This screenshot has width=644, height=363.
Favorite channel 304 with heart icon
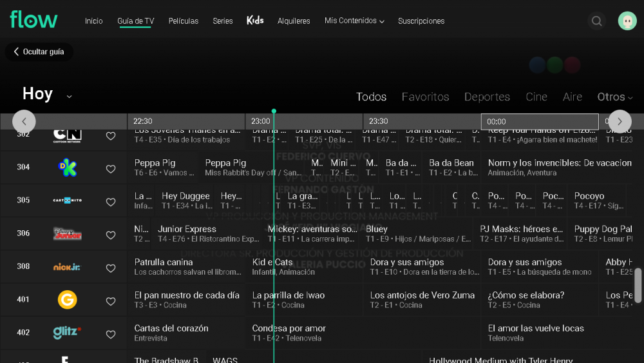point(111,169)
